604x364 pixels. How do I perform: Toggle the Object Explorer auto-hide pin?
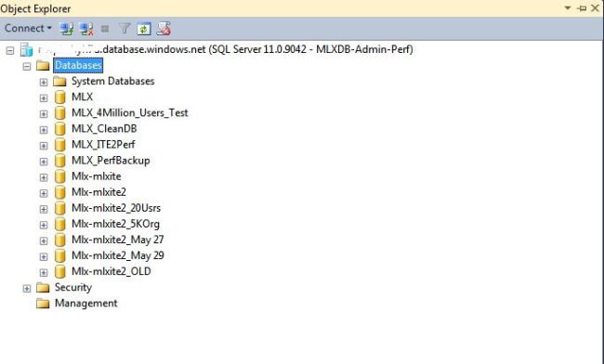[582, 8]
